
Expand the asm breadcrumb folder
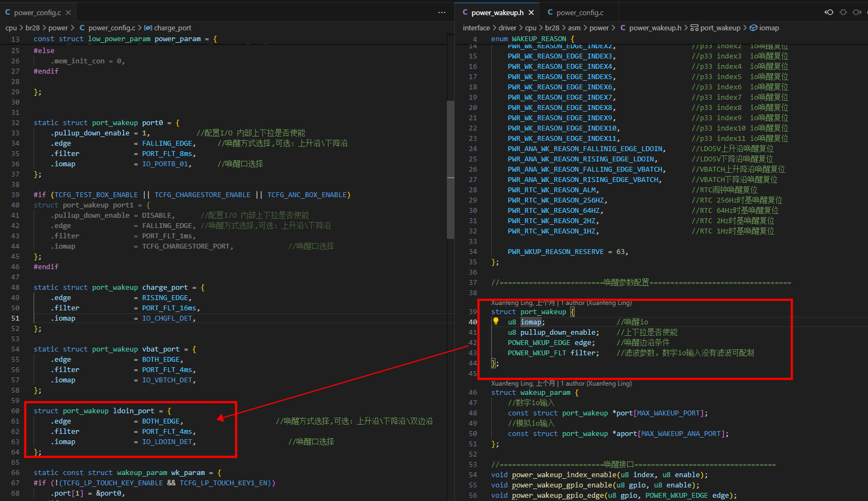pyautogui.click(x=574, y=28)
